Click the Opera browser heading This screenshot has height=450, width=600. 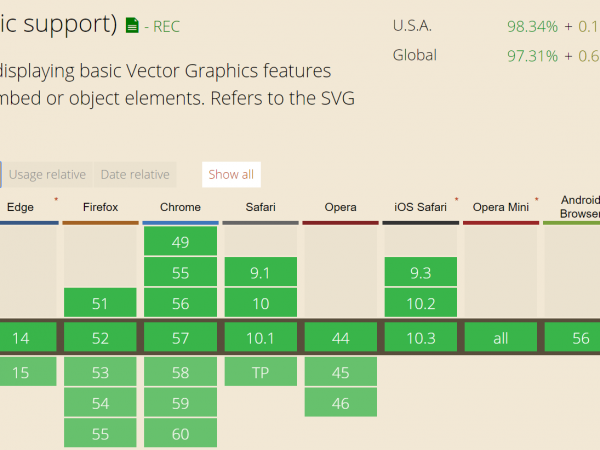pyautogui.click(x=340, y=207)
